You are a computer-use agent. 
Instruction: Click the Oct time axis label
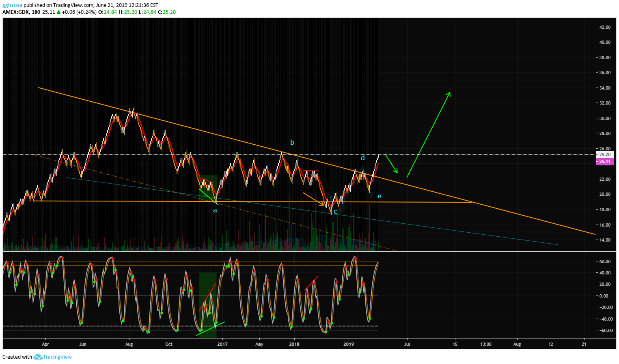169,344
